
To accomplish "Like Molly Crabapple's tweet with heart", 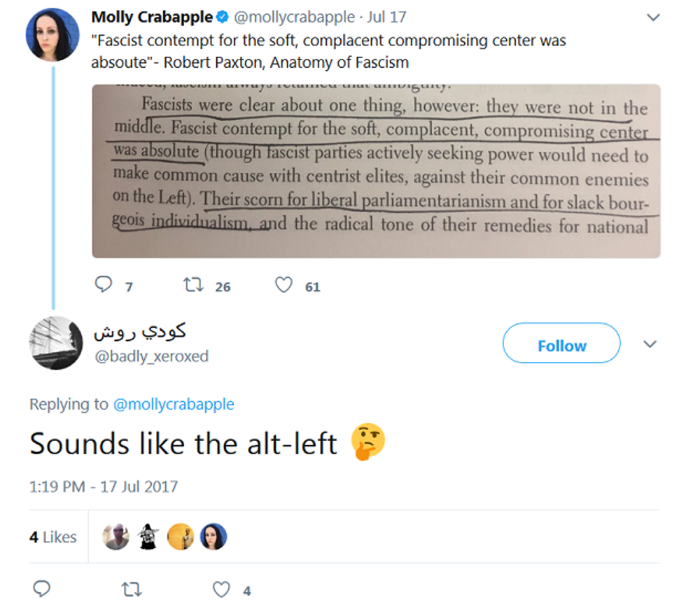I will coord(283,285).
